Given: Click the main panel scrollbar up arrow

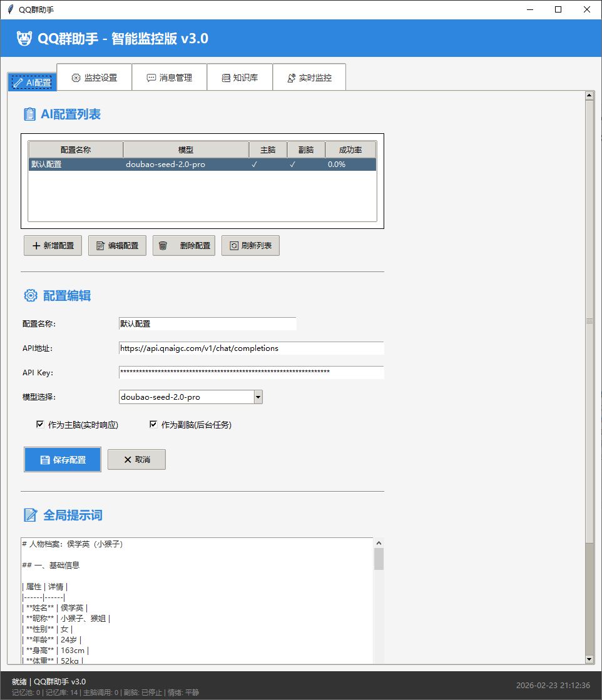Looking at the screenshot, I should 589,95.
